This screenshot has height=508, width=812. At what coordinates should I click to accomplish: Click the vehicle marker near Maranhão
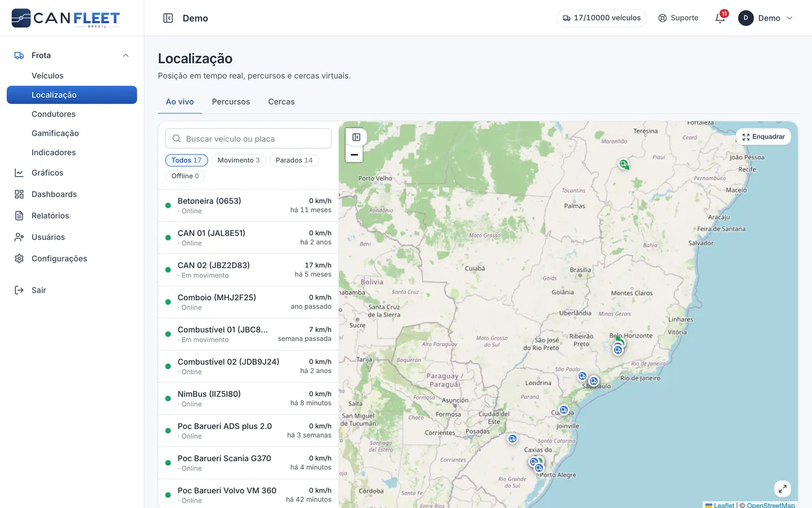tap(623, 164)
